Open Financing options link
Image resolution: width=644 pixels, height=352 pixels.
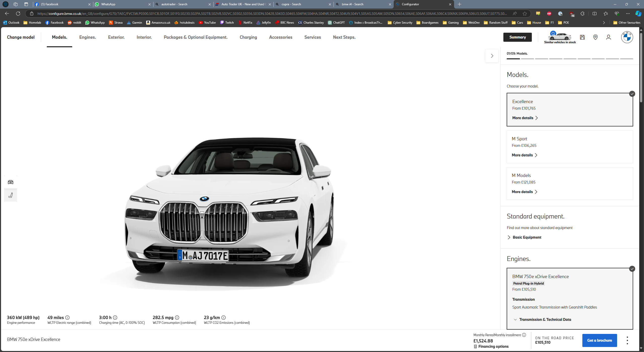pyautogui.click(x=491, y=346)
